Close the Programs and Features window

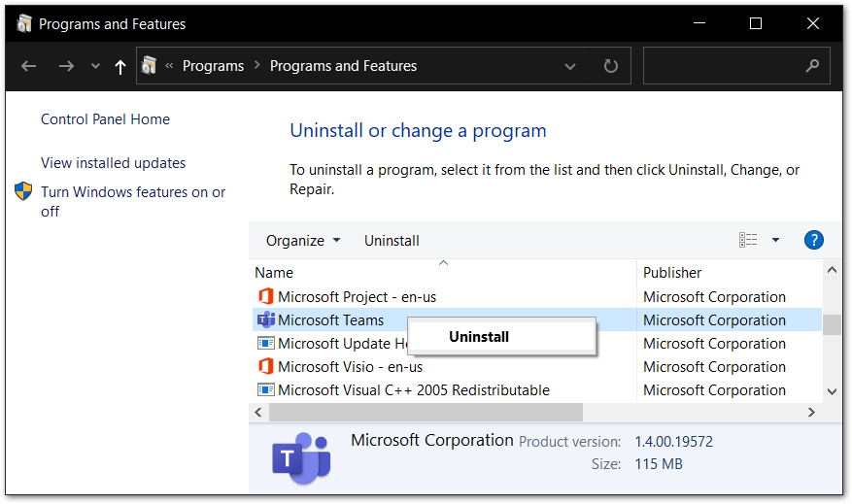813,23
